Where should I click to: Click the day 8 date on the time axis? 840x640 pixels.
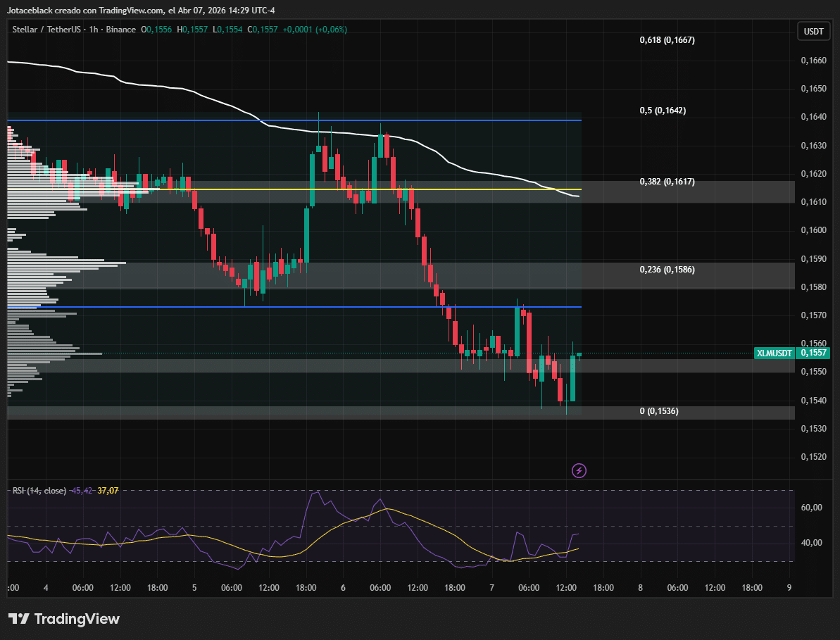pyautogui.click(x=640, y=587)
